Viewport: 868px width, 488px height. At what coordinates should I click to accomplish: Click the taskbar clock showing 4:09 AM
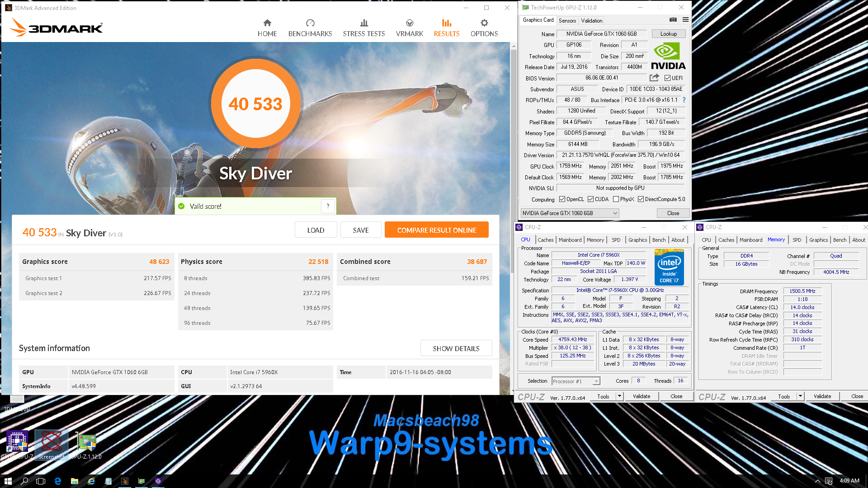(849, 481)
